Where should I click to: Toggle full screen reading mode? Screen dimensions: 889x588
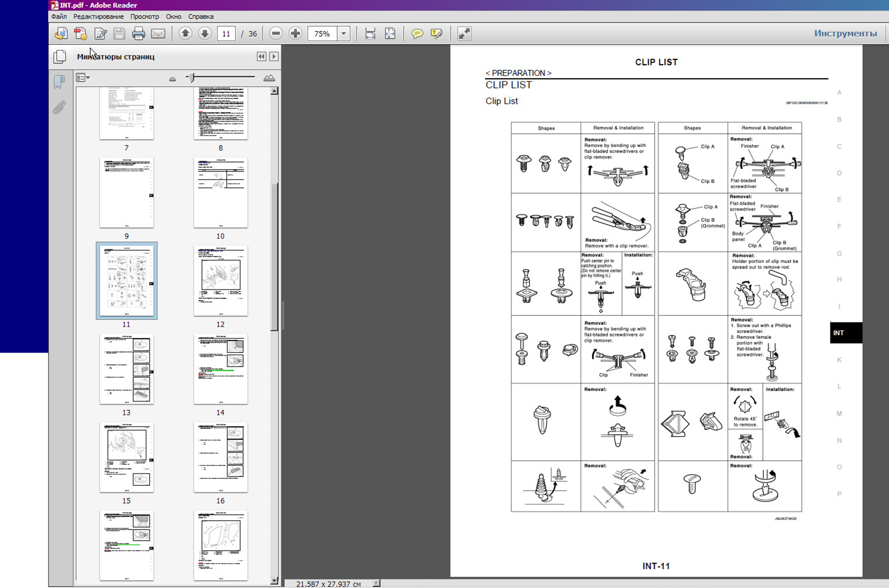point(464,34)
